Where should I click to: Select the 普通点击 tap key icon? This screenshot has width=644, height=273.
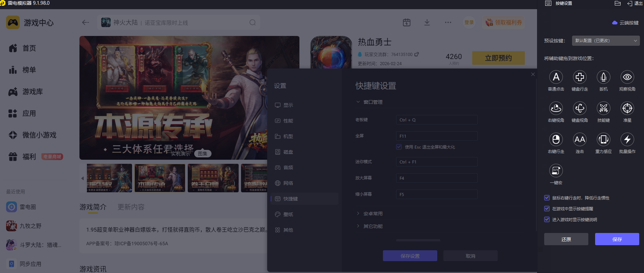tap(556, 77)
